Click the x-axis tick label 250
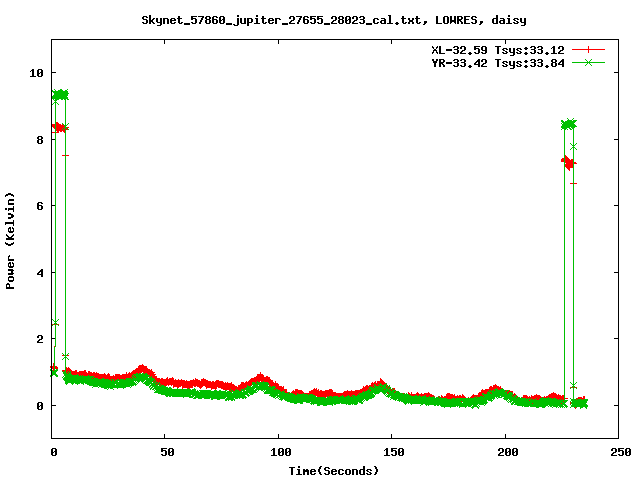Viewport: 640px width, 480px height. 620,452
